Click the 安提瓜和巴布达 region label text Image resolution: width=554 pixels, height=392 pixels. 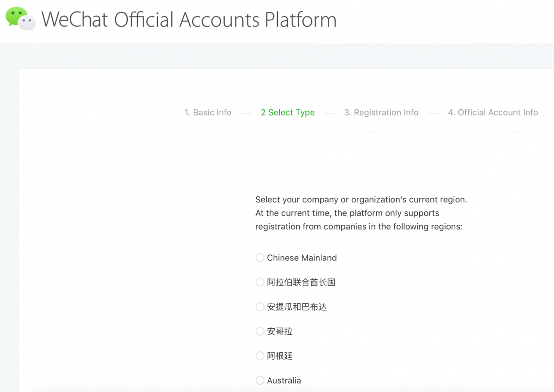297,307
